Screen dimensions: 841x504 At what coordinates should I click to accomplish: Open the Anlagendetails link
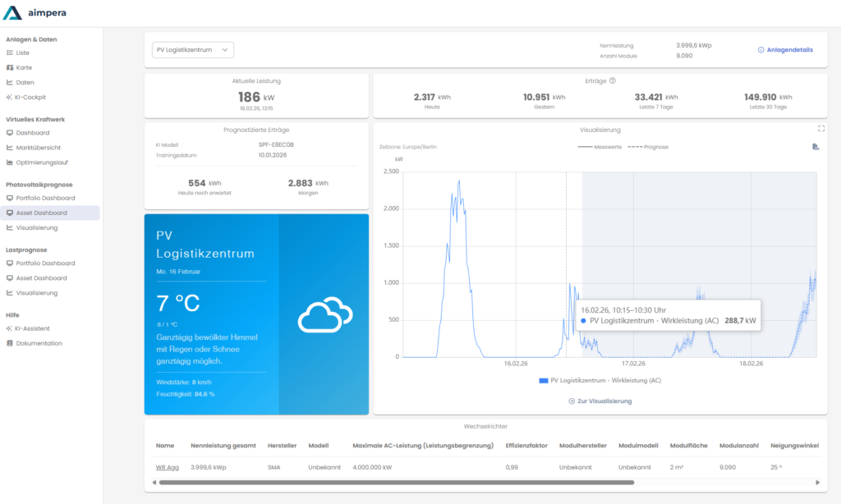pyautogui.click(x=785, y=50)
